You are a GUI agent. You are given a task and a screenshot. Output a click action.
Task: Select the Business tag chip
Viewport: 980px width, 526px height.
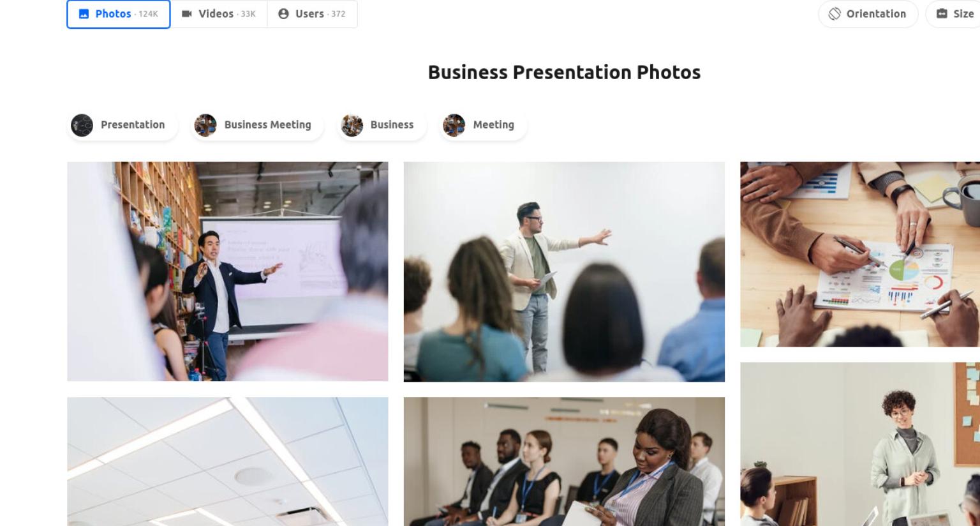[382, 125]
